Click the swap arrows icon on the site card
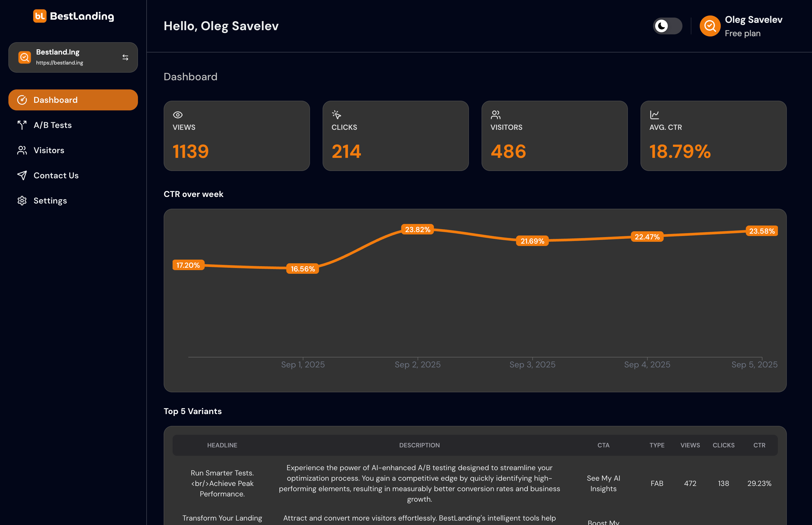Image resolution: width=812 pixels, height=525 pixels. [125, 57]
